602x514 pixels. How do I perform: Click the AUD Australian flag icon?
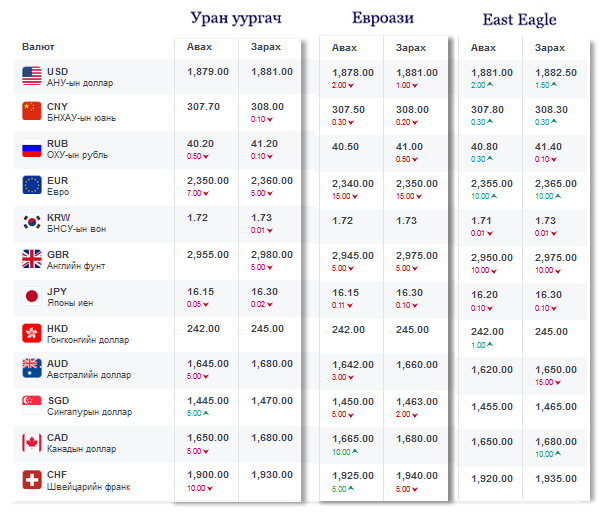(x=31, y=370)
